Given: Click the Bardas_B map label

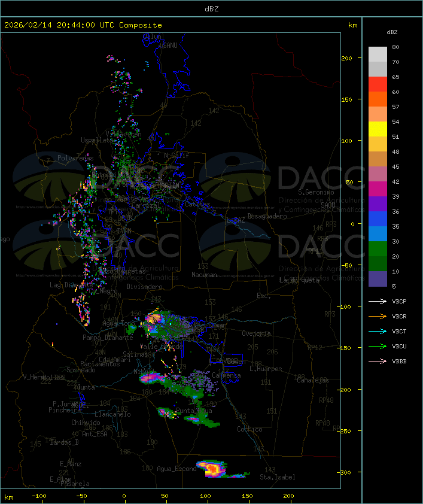Looking at the screenshot, I should click(65, 442).
